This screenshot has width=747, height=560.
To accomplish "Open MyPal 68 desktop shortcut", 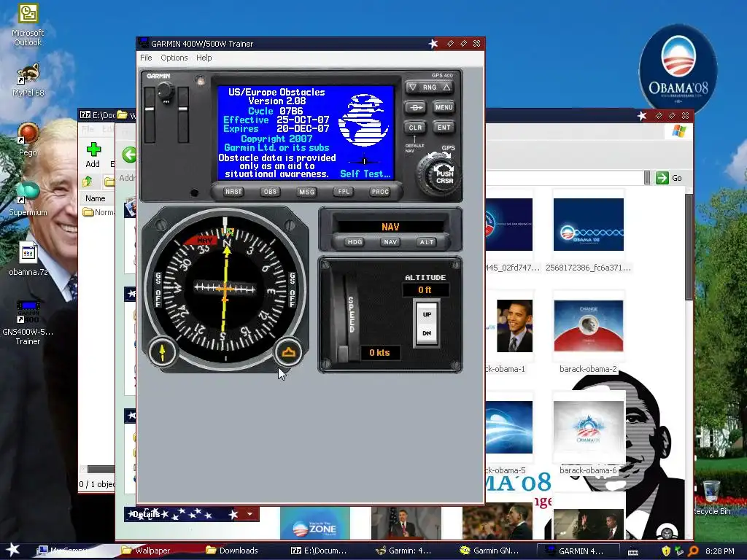I will (x=28, y=80).
